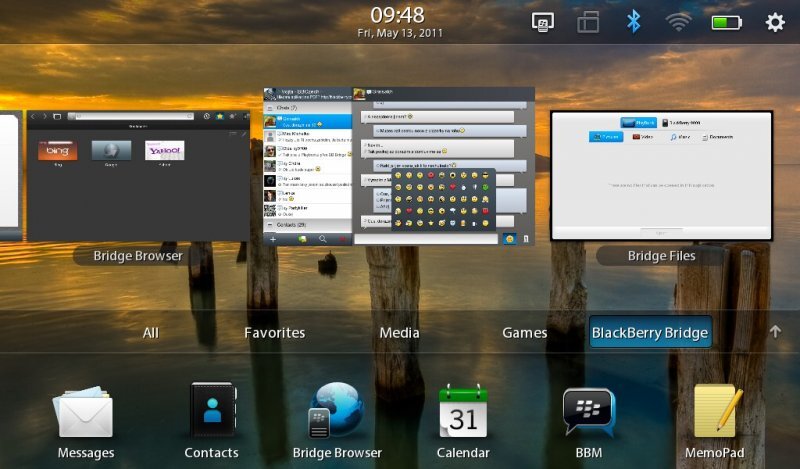Tap the Wi-Fi signal icon
This screenshot has height=469, width=800.
(678, 22)
